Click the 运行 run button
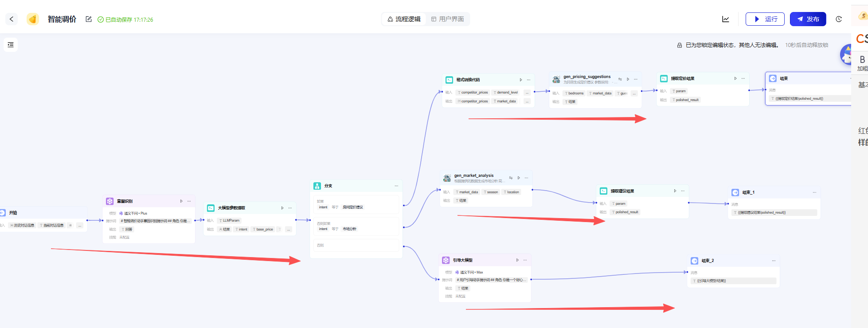The height and width of the screenshot is (328, 868). pyautogui.click(x=765, y=19)
